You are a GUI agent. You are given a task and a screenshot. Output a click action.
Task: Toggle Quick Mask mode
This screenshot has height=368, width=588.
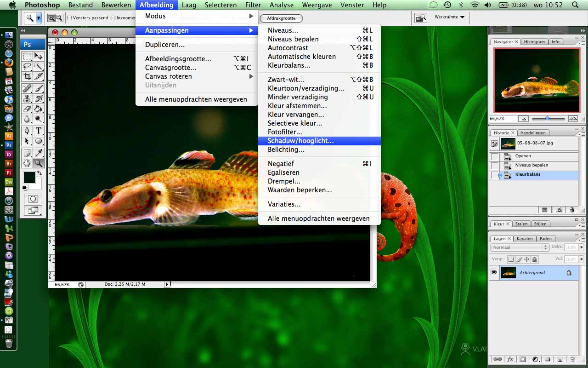pyautogui.click(x=33, y=199)
